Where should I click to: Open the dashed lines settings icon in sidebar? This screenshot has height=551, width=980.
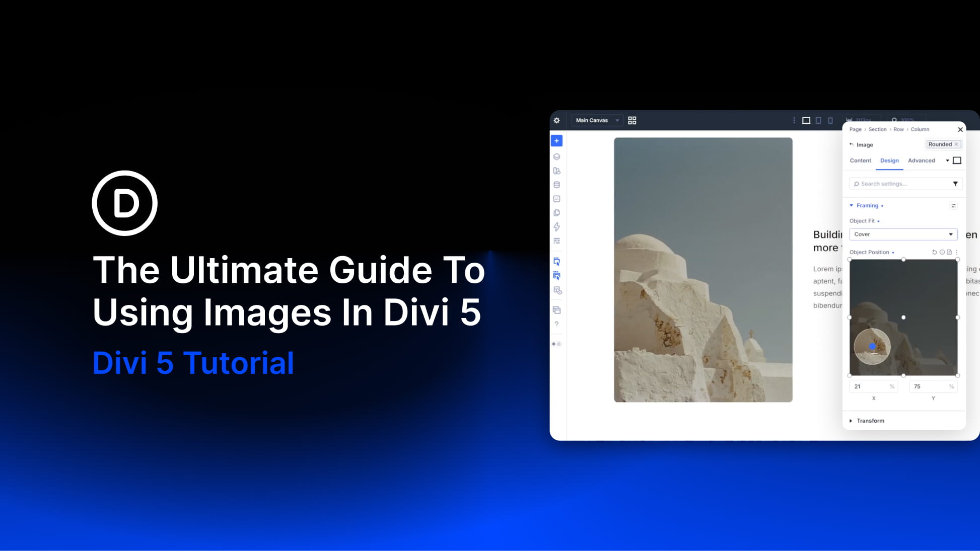pos(556,241)
